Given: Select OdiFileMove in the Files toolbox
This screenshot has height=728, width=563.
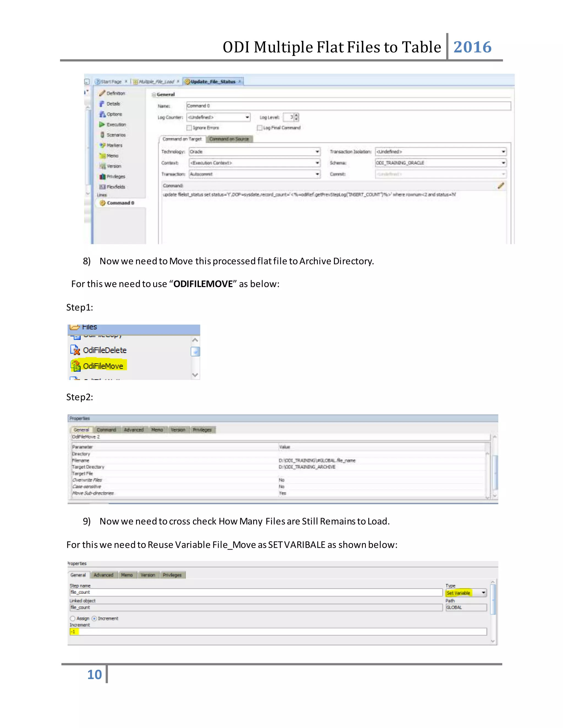Looking at the screenshot, I should [103, 366].
